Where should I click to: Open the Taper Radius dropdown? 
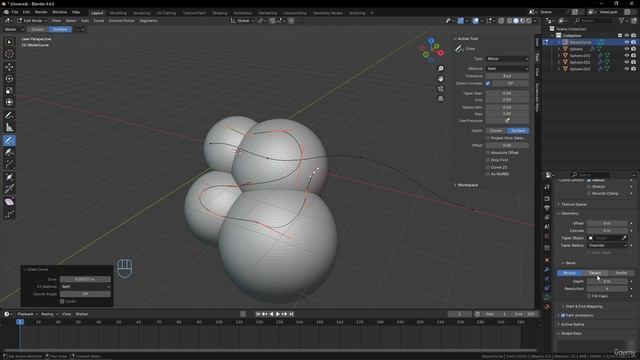(x=607, y=245)
